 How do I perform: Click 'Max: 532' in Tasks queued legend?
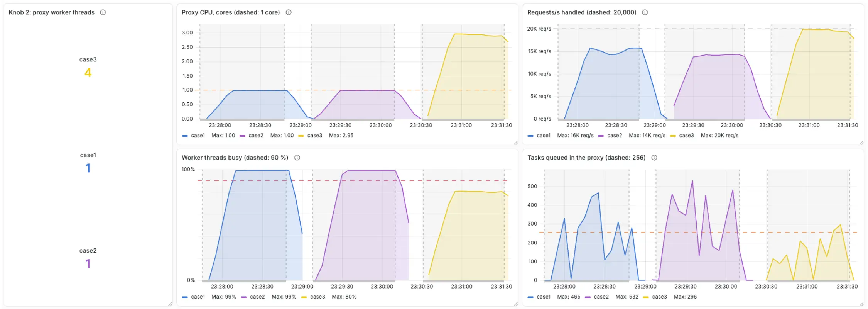(x=627, y=297)
